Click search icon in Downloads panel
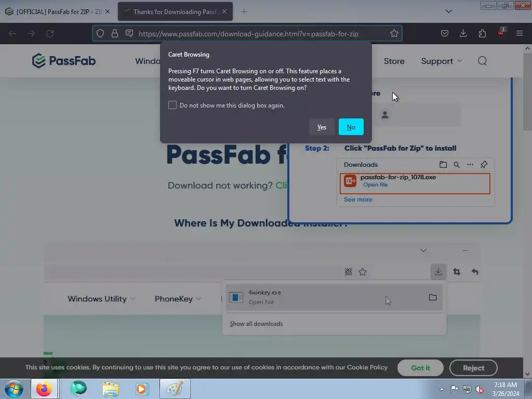 [457, 165]
